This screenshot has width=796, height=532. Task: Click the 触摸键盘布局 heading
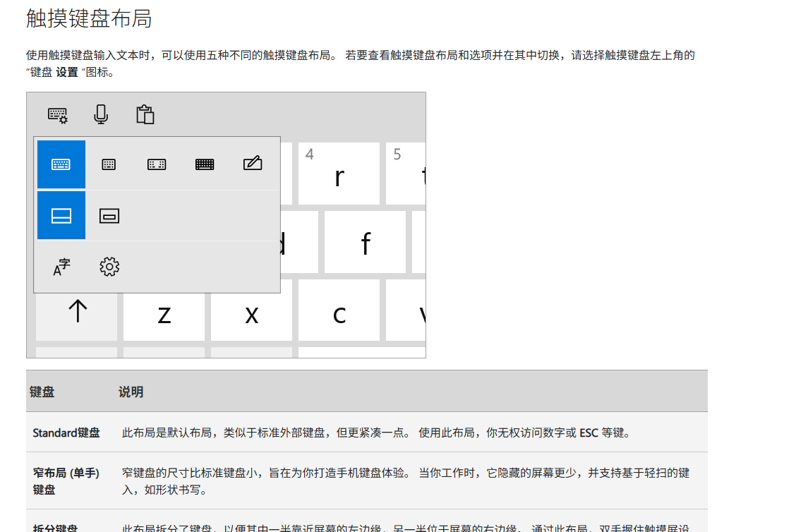point(89,18)
